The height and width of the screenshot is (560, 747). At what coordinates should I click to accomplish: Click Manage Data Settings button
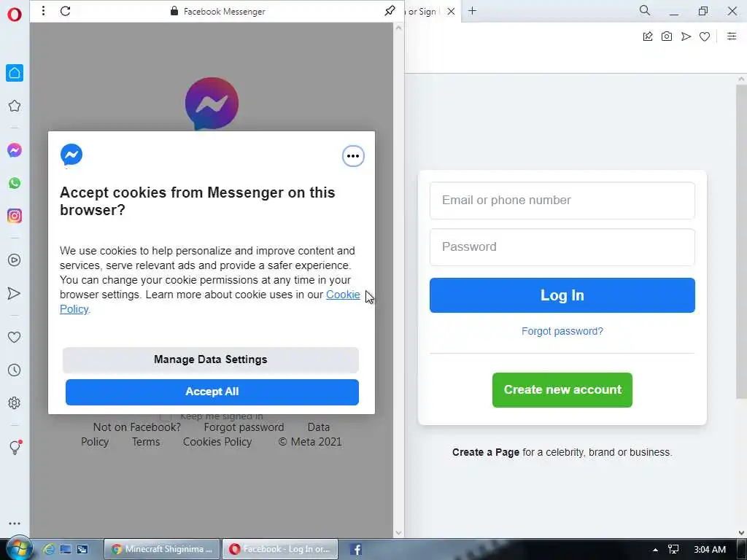(211, 359)
